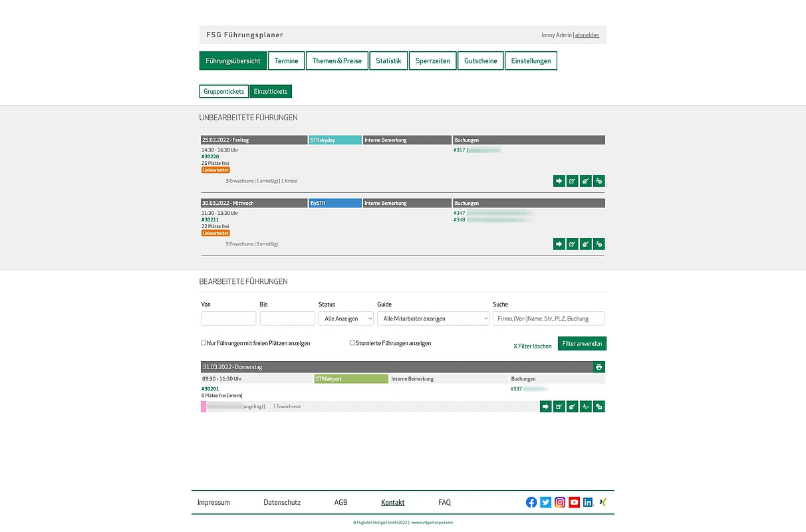Select the Gruppentickets tab
Viewport: 806px width, 532px height.
click(x=223, y=92)
